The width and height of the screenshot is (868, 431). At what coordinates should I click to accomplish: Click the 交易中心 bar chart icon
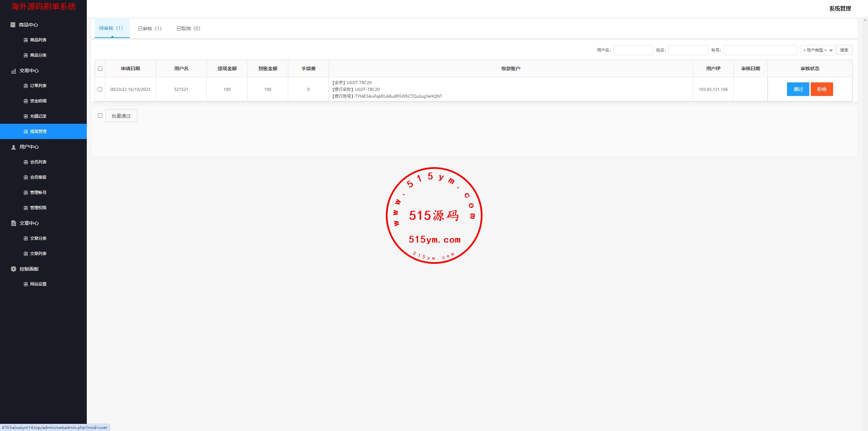click(x=14, y=71)
